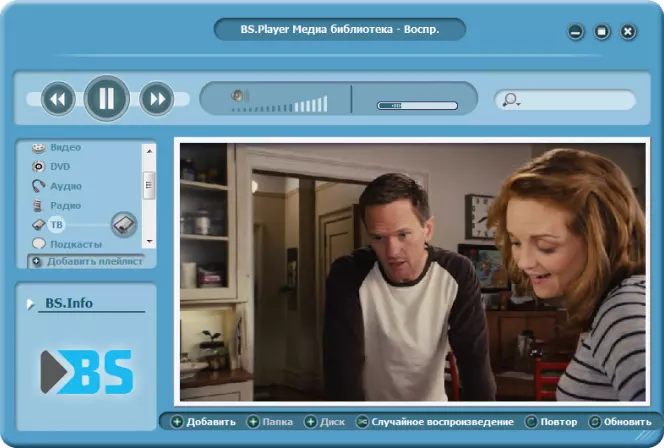Viewport: 664px width, 448px height.
Task: Open the DVD library section
Action: [x=60, y=166]
